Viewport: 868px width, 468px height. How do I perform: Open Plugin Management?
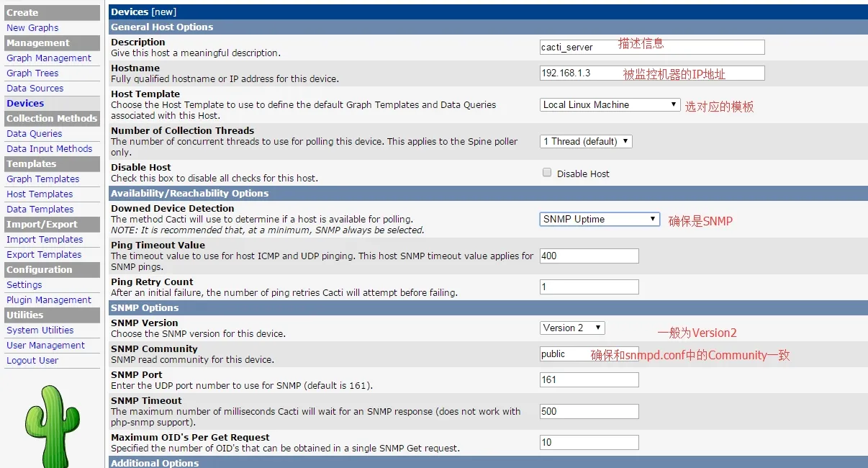[49, 300]
